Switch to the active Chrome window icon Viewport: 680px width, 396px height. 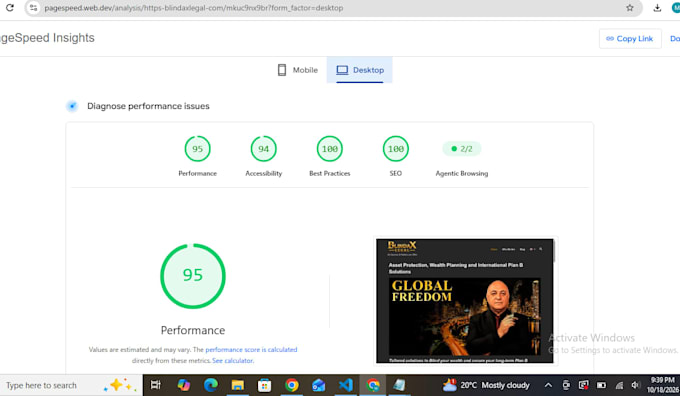point(373,385)
